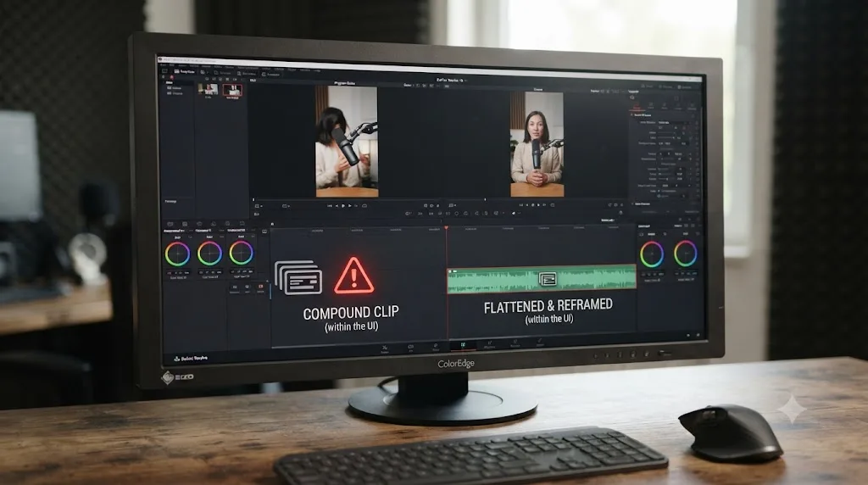Toggle loop playback under the left viewer

pos(364,206)
